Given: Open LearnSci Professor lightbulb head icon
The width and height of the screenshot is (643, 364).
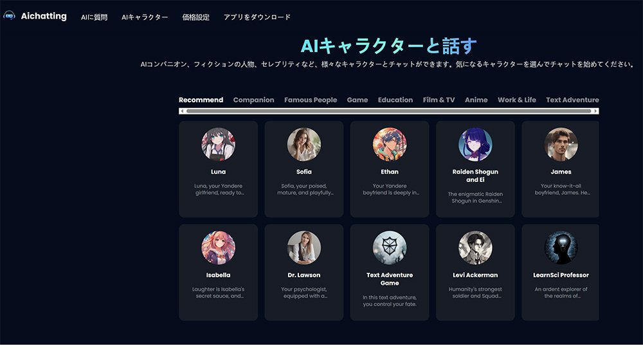Looking at the screenshot, I should (x=561, y=248).
